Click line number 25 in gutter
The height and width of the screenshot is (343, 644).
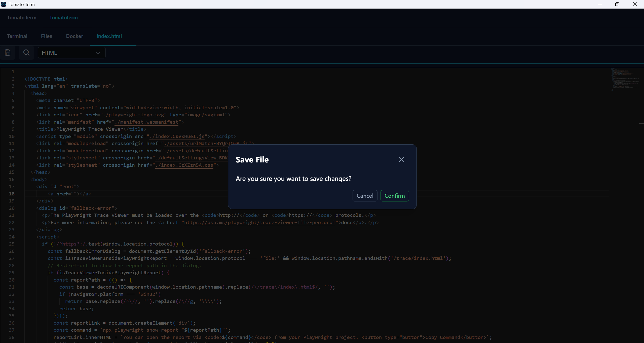12,244
